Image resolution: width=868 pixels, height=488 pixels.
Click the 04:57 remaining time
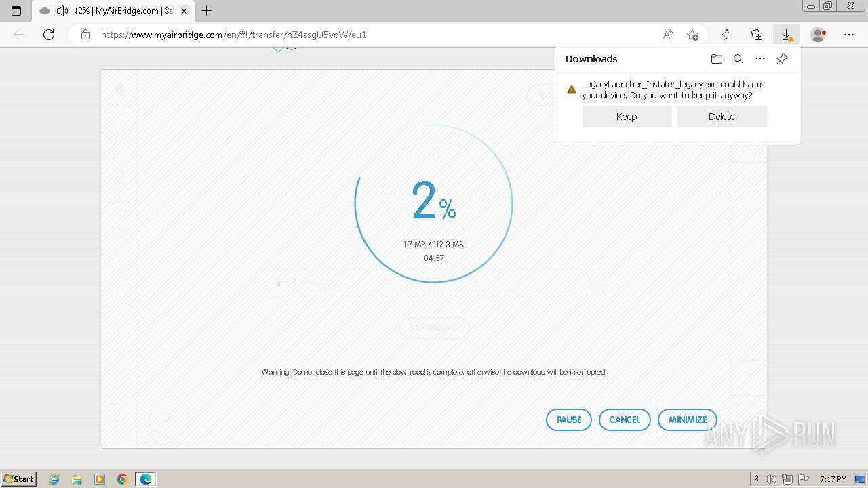(x=433, y=258)
